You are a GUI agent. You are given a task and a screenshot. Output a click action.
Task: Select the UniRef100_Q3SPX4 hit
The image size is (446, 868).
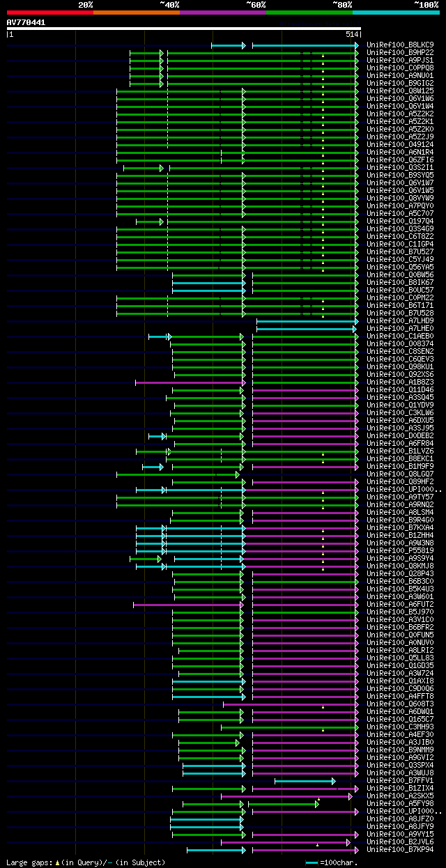(400, 765)
